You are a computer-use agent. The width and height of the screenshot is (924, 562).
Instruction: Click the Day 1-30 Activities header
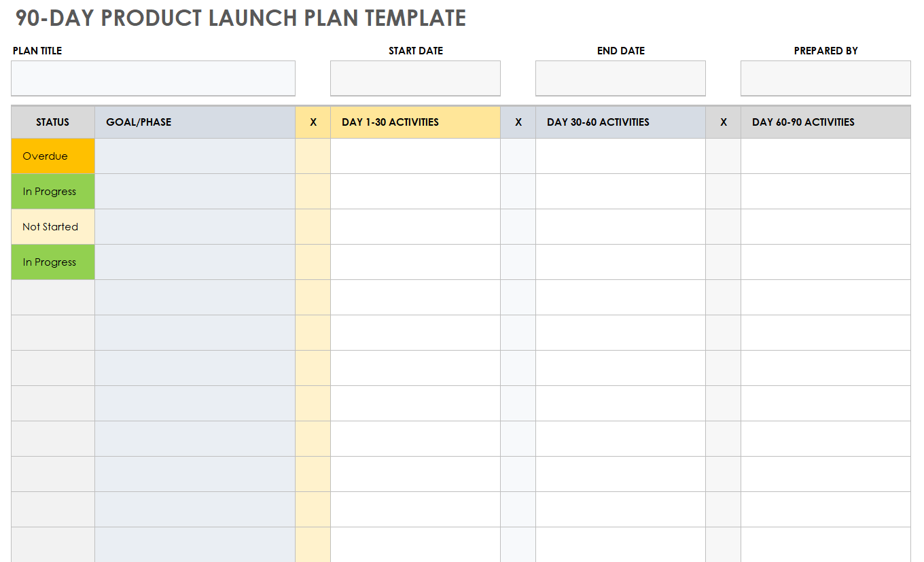coord(415,122)
